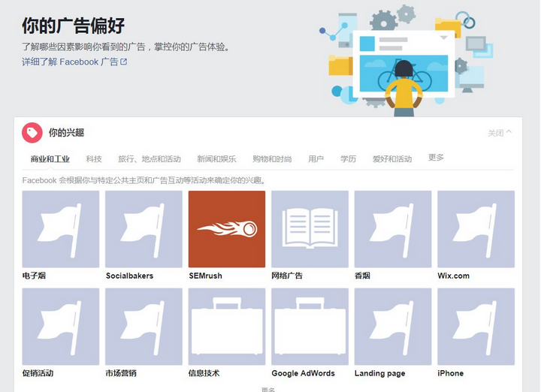Click the 信息技术 label text
The height and width of the screenshot is (392, 541).
204,373
